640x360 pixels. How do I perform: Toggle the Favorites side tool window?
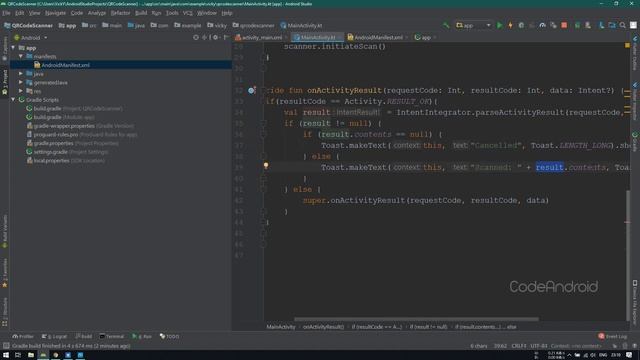pos(4,273)
